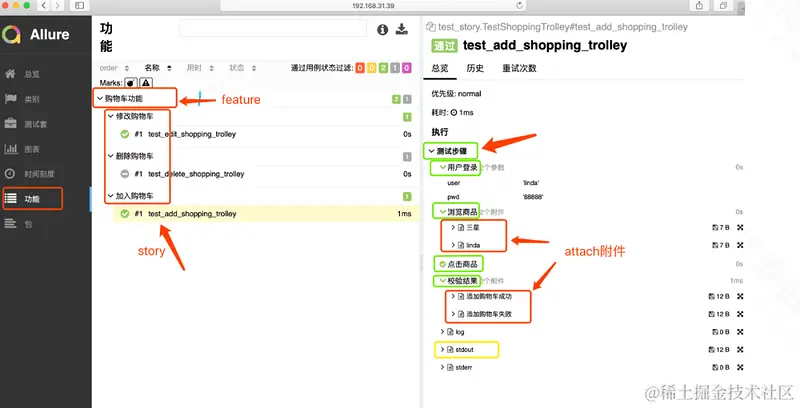Toggle the browser sidebar button
The height and width of the screenshot is (408, 800).
(x=80, y=5)
